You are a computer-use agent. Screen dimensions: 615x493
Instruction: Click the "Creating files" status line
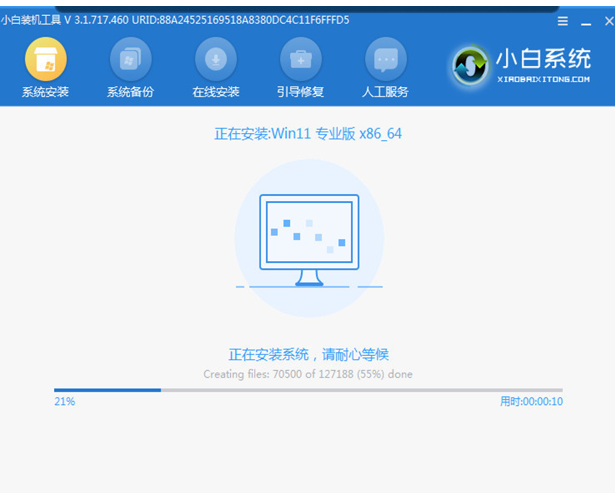point(308,374)
